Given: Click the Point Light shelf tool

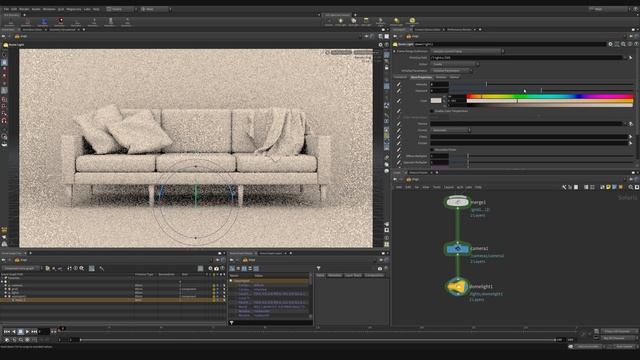Looking at the screenshot, I should (x=341, y=22).
